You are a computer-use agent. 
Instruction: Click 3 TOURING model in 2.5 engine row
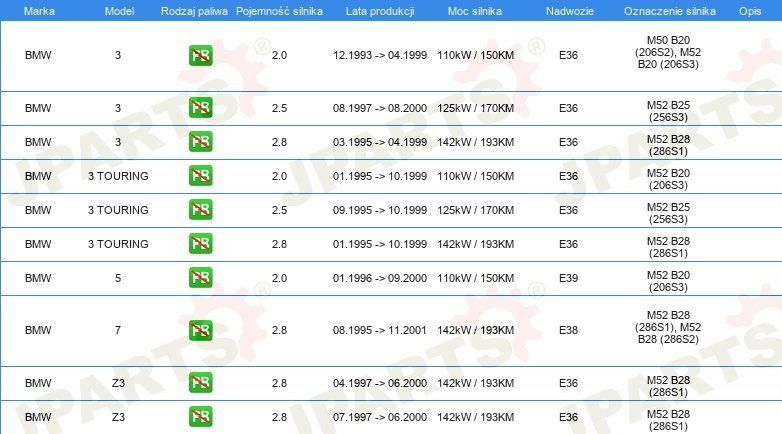(x=118, y=210)
